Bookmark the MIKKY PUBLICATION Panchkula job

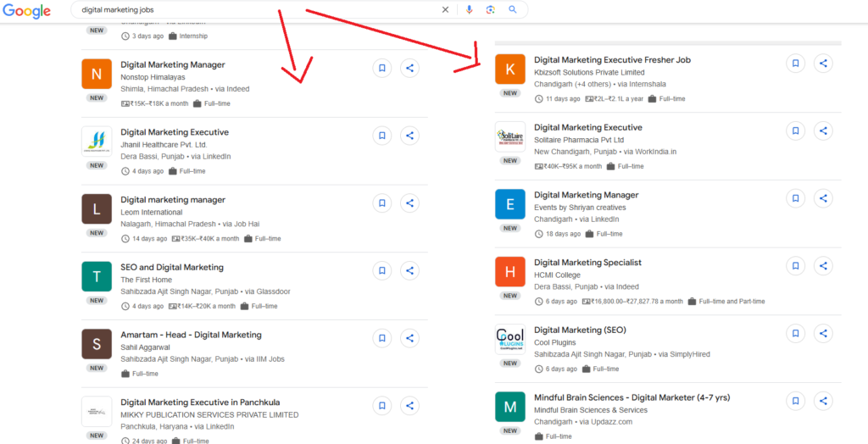pyautogui.click(x=382, y=406)
